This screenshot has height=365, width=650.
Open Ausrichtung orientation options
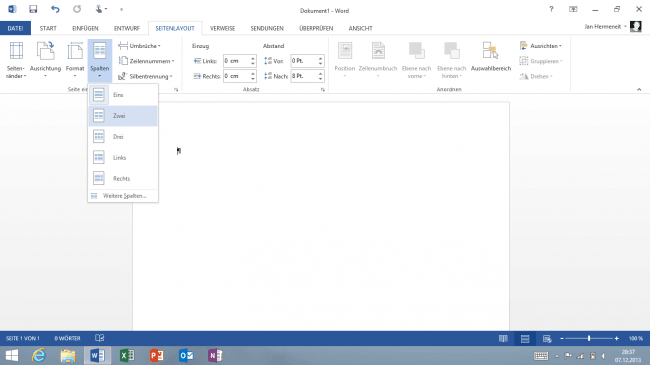pyautogui.click(x=45, y=60)
